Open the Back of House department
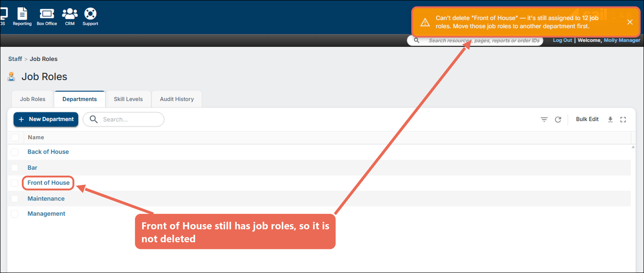This screenshot has width=644, height=273. 48,152
